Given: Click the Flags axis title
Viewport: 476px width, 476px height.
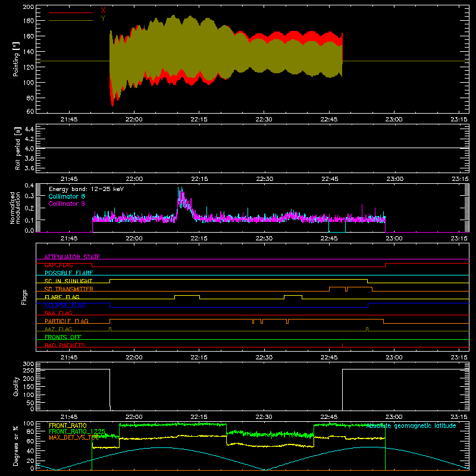Looking at the screenshot, I should click(x=24, y=297).
